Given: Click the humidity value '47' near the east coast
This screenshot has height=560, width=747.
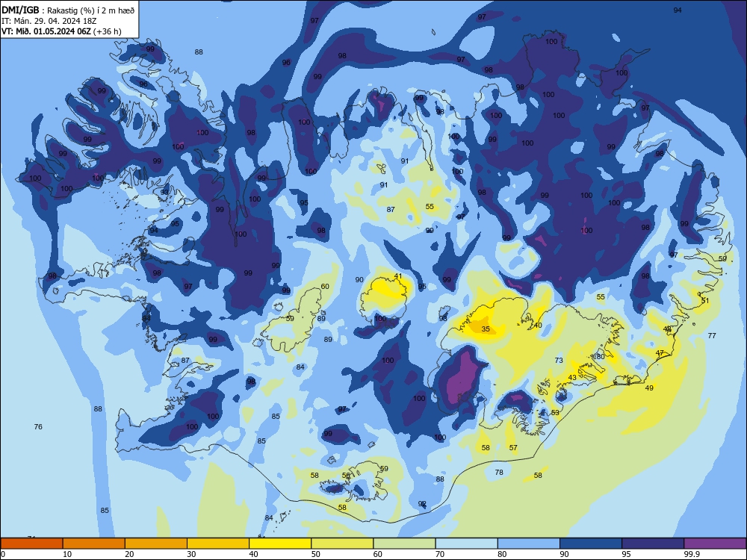Looking at the screenshot, I should (660, 353).
